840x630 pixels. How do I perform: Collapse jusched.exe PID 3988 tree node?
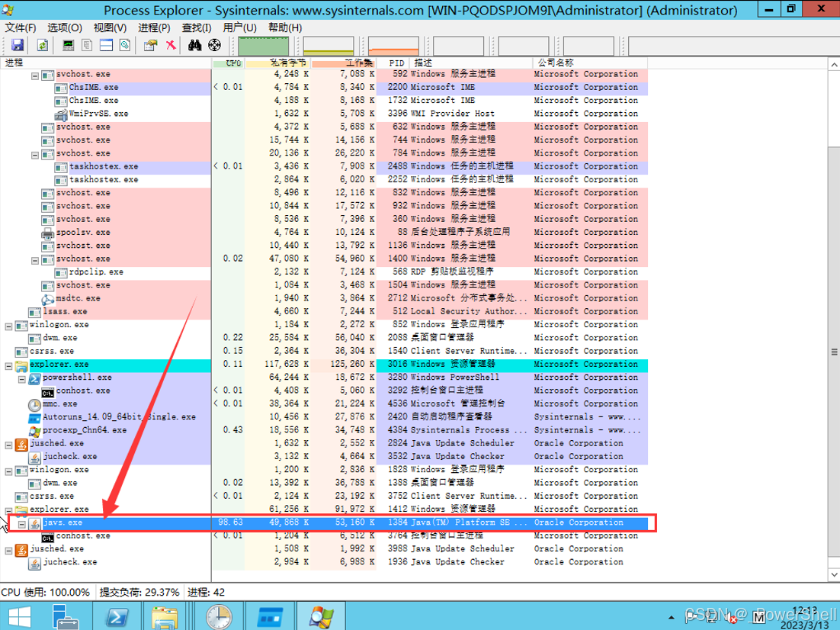(x=8, y=551)
